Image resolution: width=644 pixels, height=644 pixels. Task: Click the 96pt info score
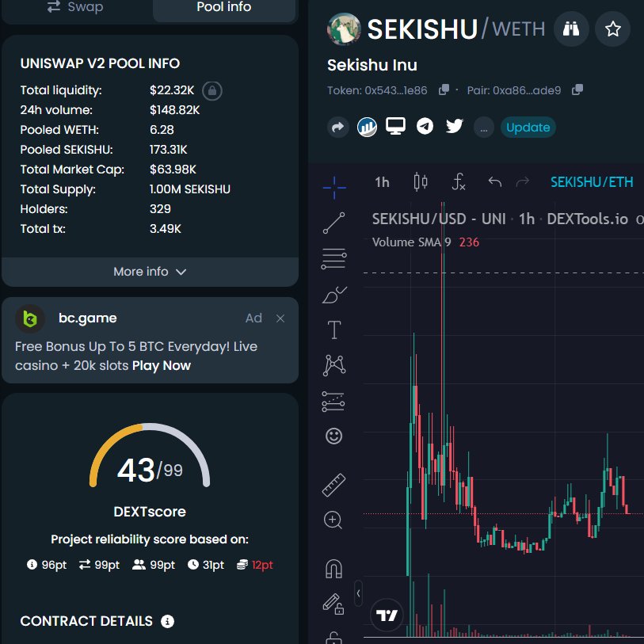[x=47, y=565]
